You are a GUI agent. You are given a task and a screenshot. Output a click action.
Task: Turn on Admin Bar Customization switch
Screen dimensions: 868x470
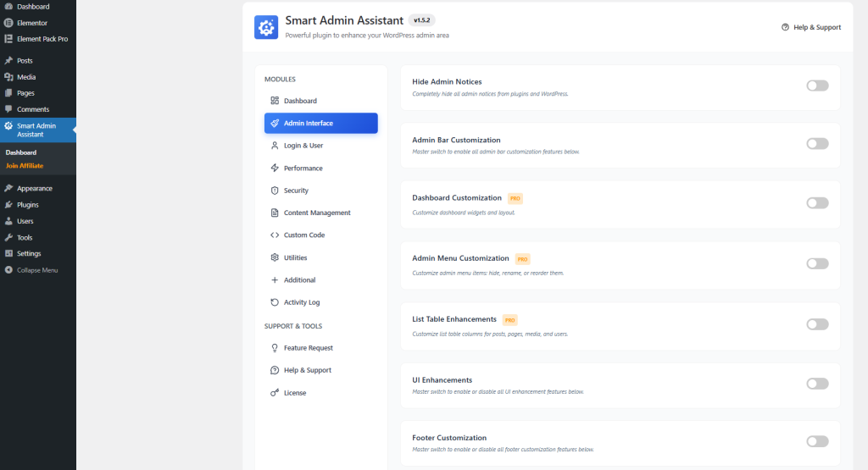tap(817, 144)
